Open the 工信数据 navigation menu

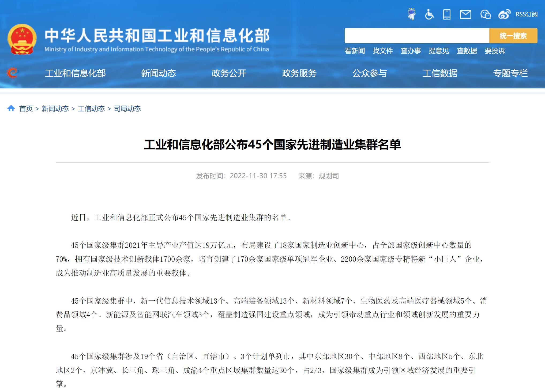tap(440, 73)
